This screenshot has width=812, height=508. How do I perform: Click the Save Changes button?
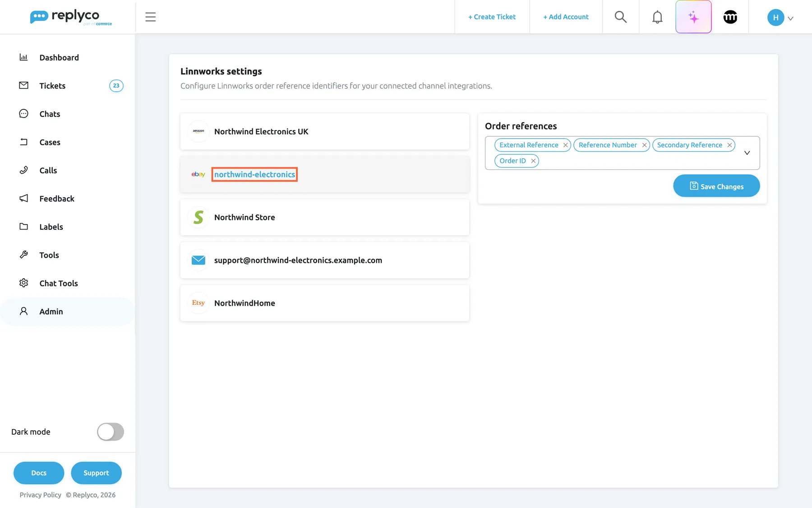click(716, 186)
